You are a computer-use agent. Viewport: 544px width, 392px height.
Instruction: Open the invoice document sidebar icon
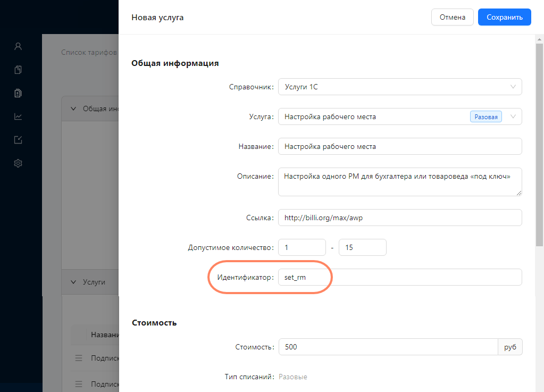coord(18,93)
